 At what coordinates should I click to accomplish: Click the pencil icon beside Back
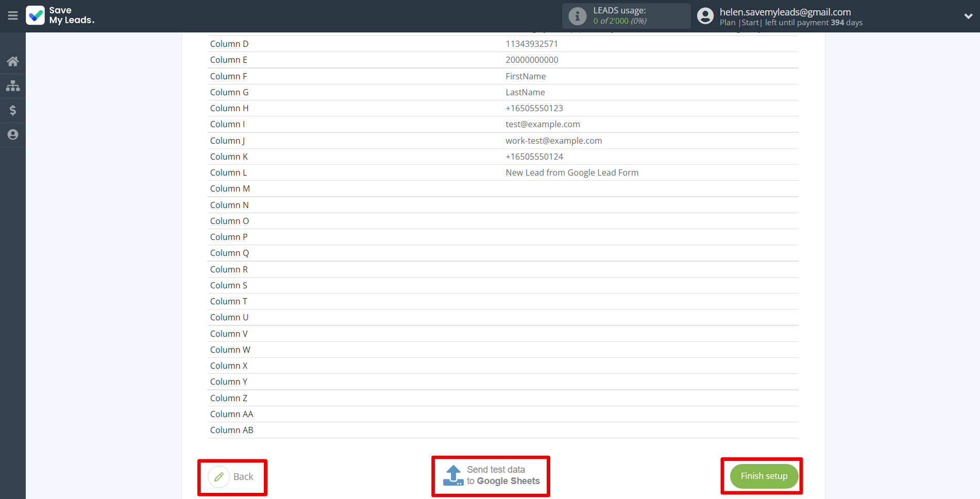pos(219,477)
